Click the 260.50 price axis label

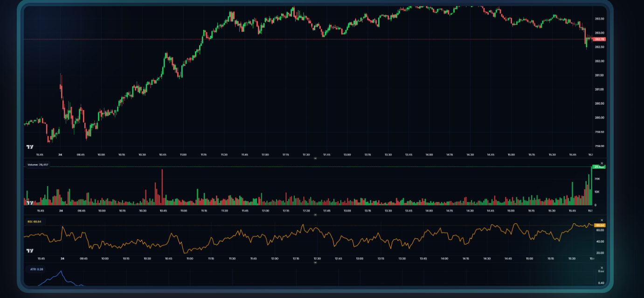(x=599, y=104)
